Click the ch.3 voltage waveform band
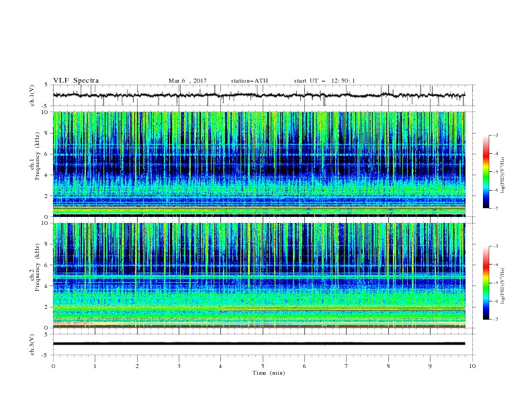 (259, 344)
